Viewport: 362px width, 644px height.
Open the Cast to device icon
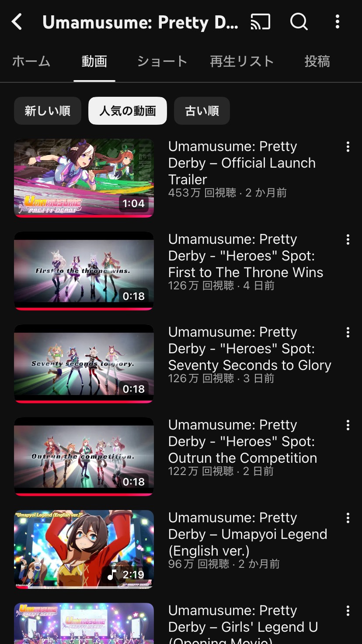pos(261,21)
